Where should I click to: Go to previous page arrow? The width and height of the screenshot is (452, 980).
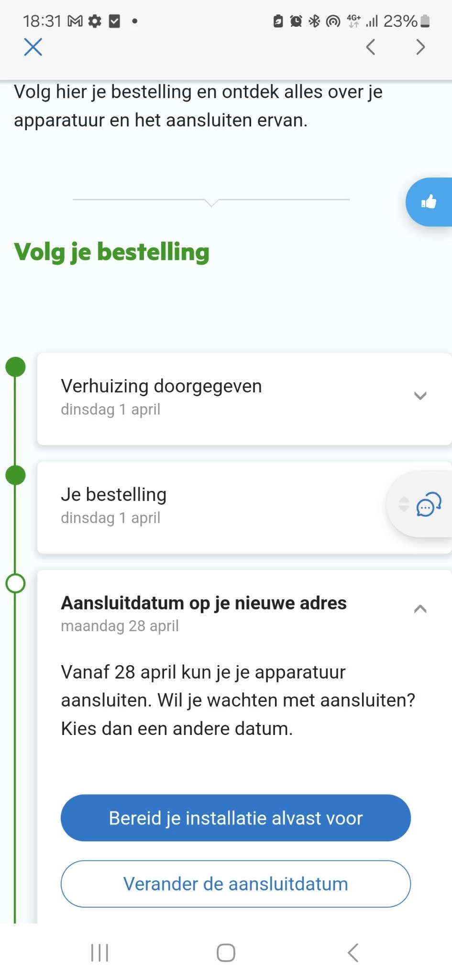point(370,47)
